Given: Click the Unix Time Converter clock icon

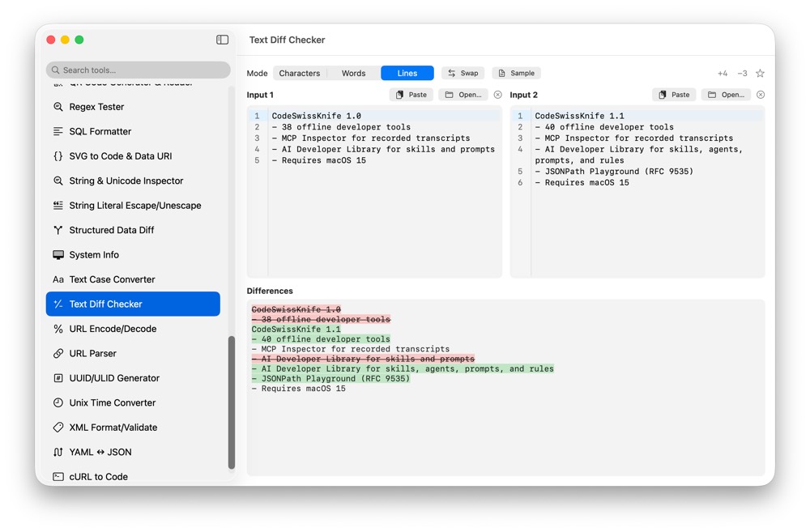Looking at the screenshot, I should [x=58, y=403].
